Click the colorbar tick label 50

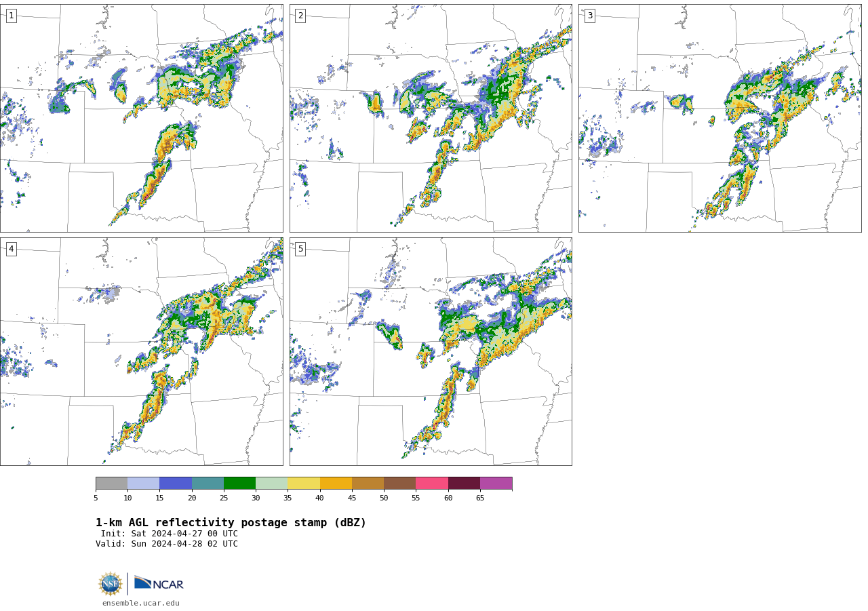tap(384, 498)
